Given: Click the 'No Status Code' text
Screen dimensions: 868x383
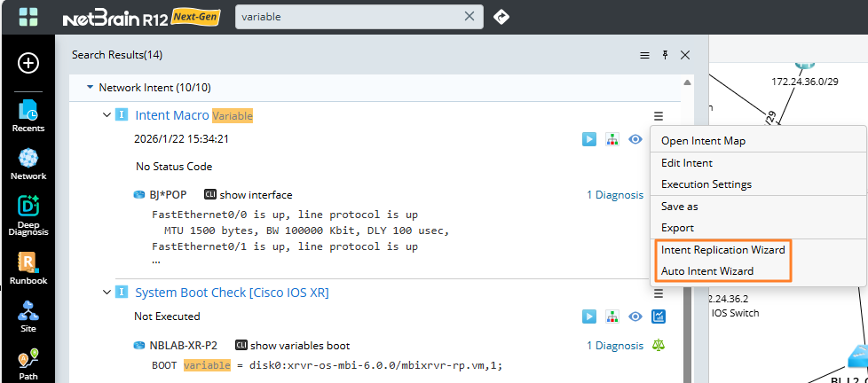Looking at the screenshot, I should click(174, 167).
